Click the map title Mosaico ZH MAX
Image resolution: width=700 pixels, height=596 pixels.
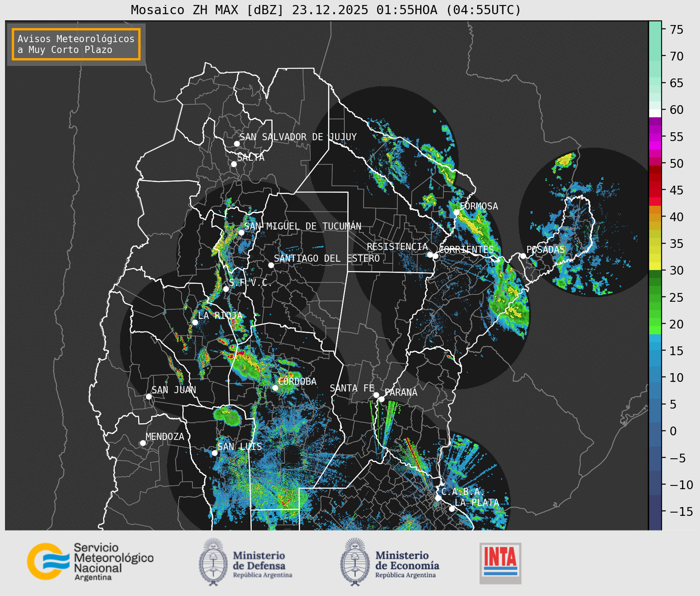pos(326,10)
